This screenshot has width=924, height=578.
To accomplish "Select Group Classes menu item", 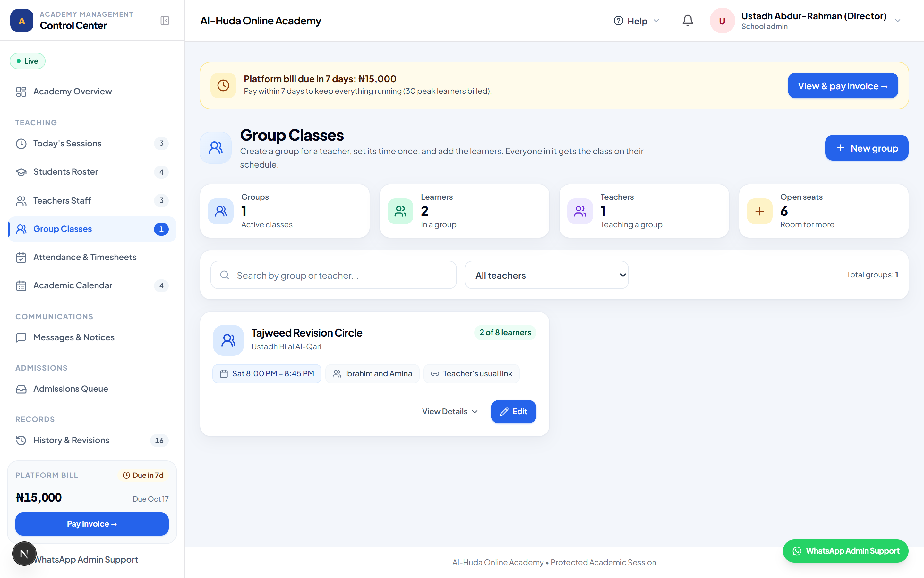I will pos(92,229).
